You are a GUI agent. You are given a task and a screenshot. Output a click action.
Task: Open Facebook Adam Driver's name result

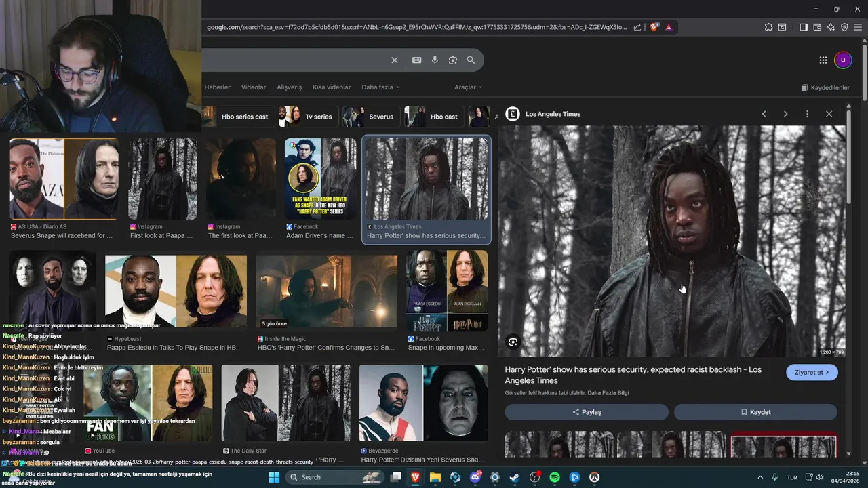pyautogui.click(x=321, y=179)
